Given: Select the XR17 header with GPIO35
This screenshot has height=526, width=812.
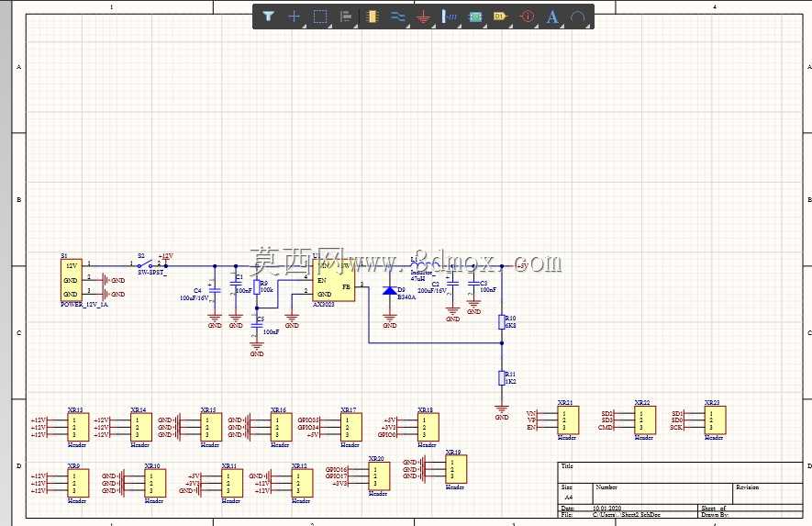Looking at the screenshot, I should point(351,427).
